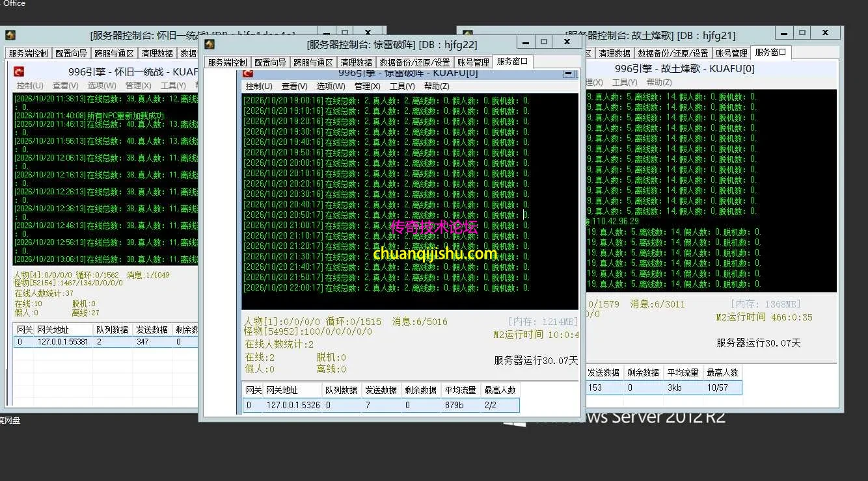
Task: Open 跨服与通区 tab in the 惊雷破阵 window
Action: 314,62
